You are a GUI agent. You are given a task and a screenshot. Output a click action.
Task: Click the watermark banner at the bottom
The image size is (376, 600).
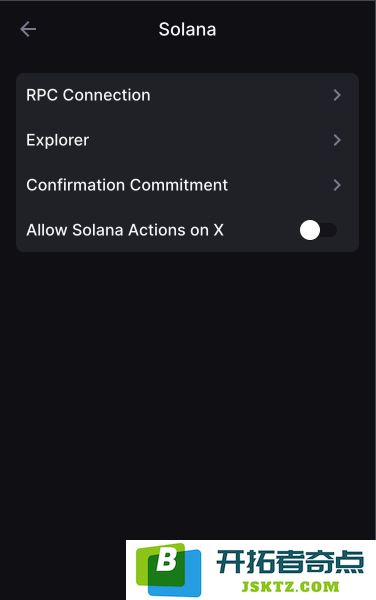tap(251, 570)
